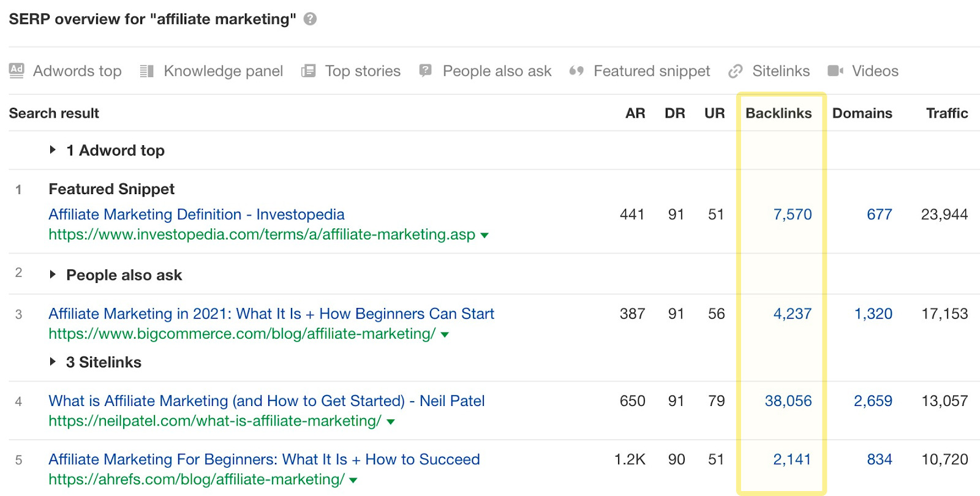This screenshot has height=496, width=980.
Task: Open Affiliate Marketing Definition - Investopedia link
Action: [x=196, y=214]
